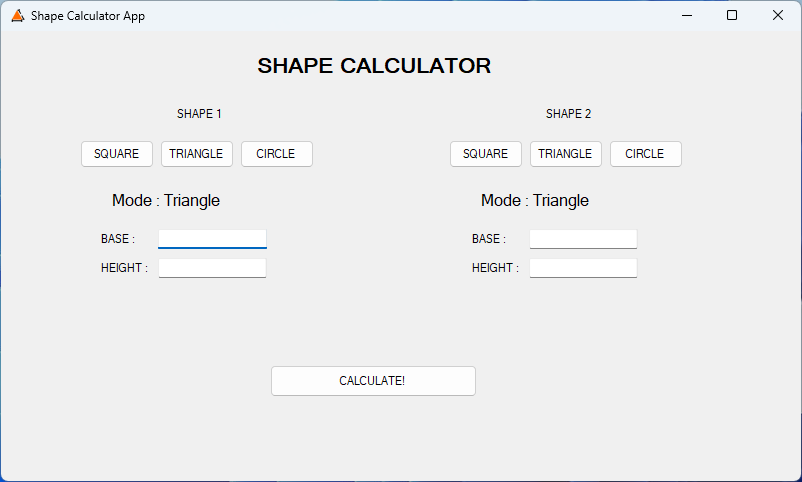This screenshot has height=482, width=802.
Task: Click the BASE : label under Shape 1
Action: (x=118, y=239)
